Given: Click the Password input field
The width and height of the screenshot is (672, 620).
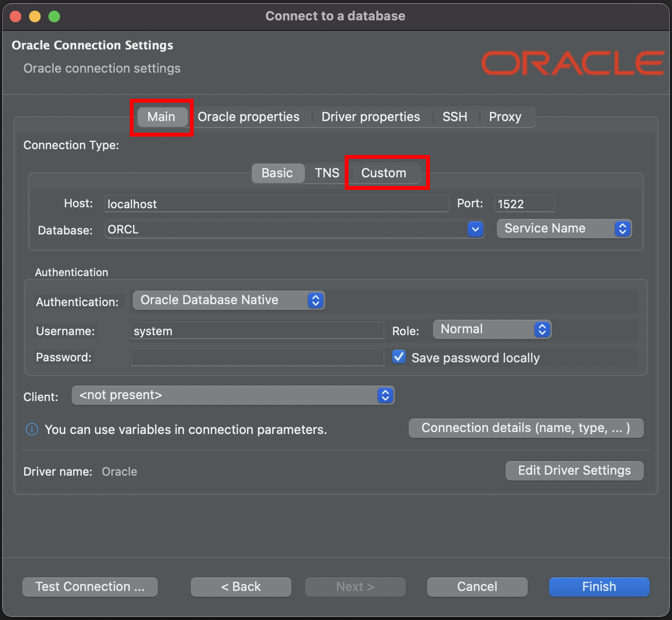Looking at the screenshot, I should 257,357.
